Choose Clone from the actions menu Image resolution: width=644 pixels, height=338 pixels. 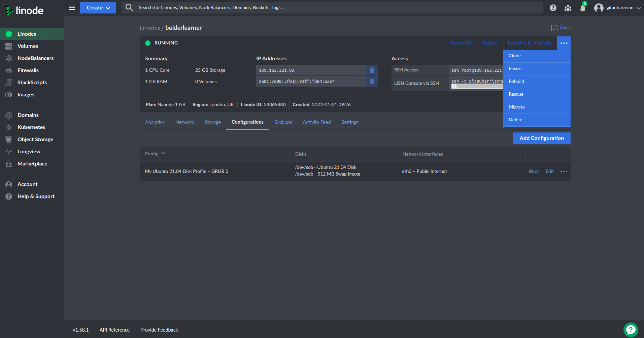coord(537,56)
